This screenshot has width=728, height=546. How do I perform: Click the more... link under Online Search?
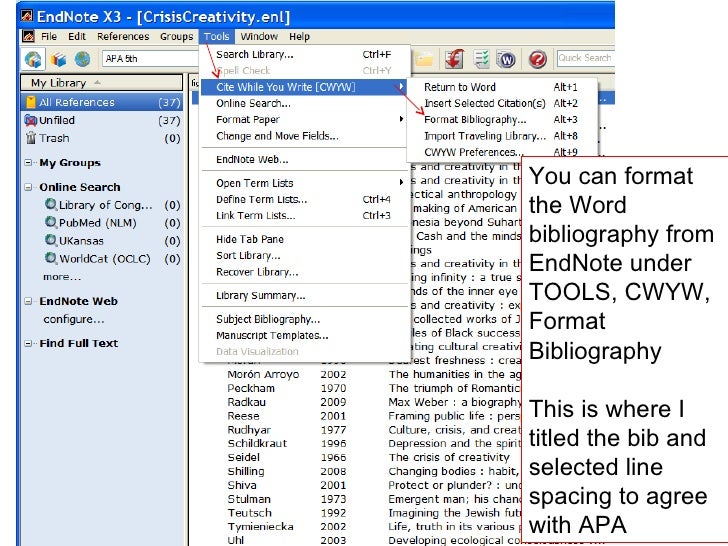pos(62,277)
